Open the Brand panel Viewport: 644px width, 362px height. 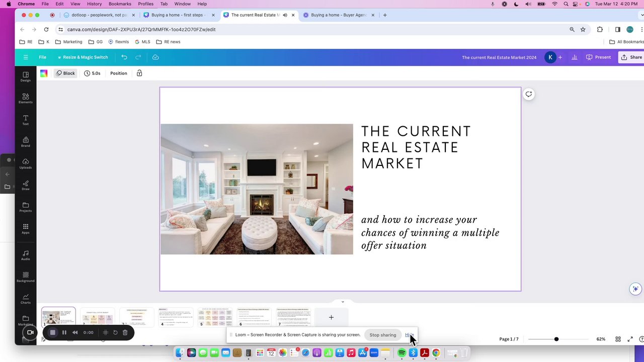25,142
